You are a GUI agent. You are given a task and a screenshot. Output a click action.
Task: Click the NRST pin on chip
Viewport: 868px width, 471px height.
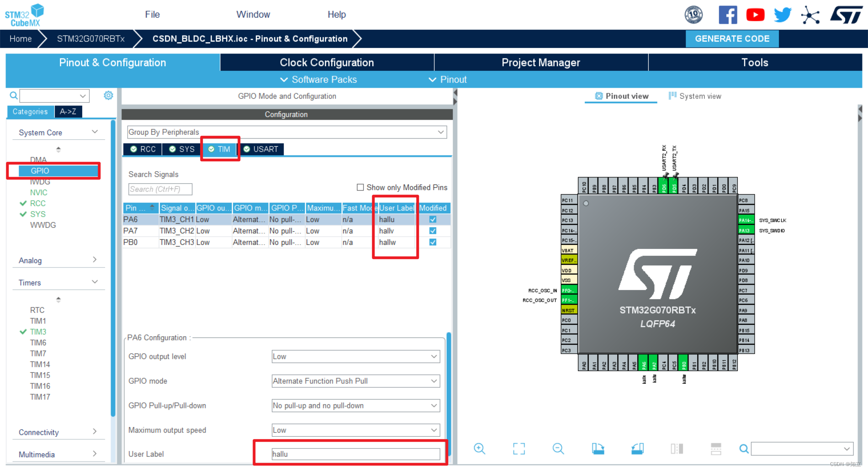coord(569,310)
